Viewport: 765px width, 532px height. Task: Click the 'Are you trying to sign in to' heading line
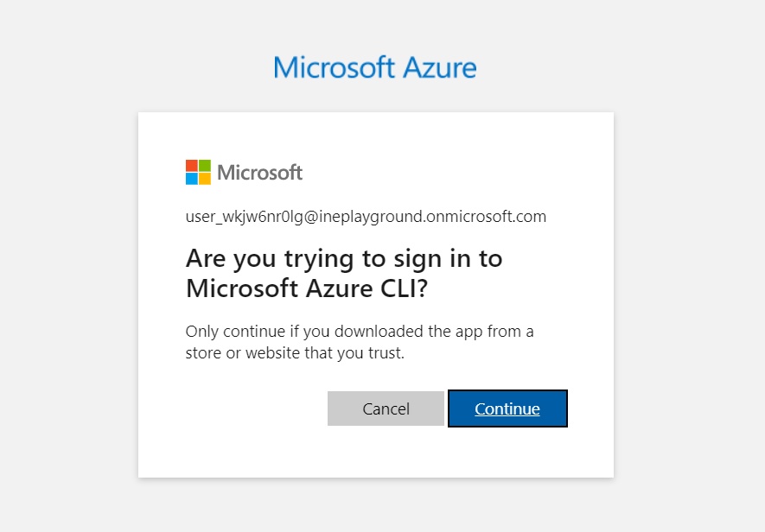pos(344,258)
